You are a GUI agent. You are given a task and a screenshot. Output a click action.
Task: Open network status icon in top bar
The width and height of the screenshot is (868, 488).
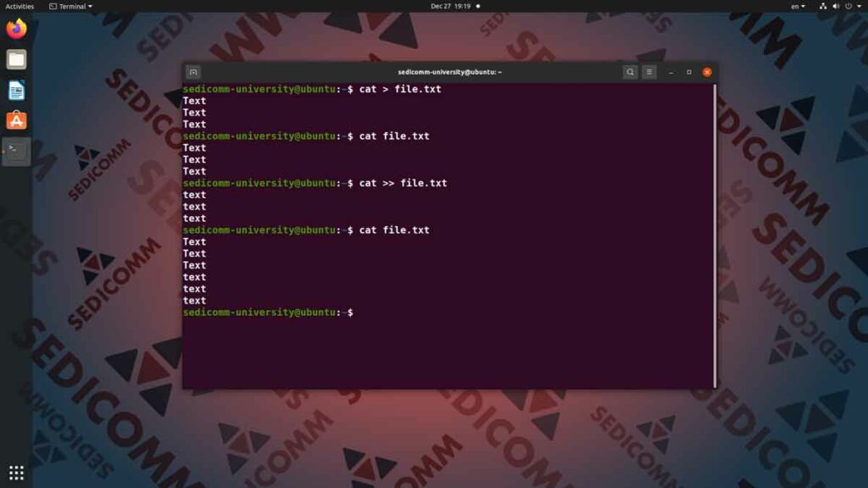click(x=822, y=6)
